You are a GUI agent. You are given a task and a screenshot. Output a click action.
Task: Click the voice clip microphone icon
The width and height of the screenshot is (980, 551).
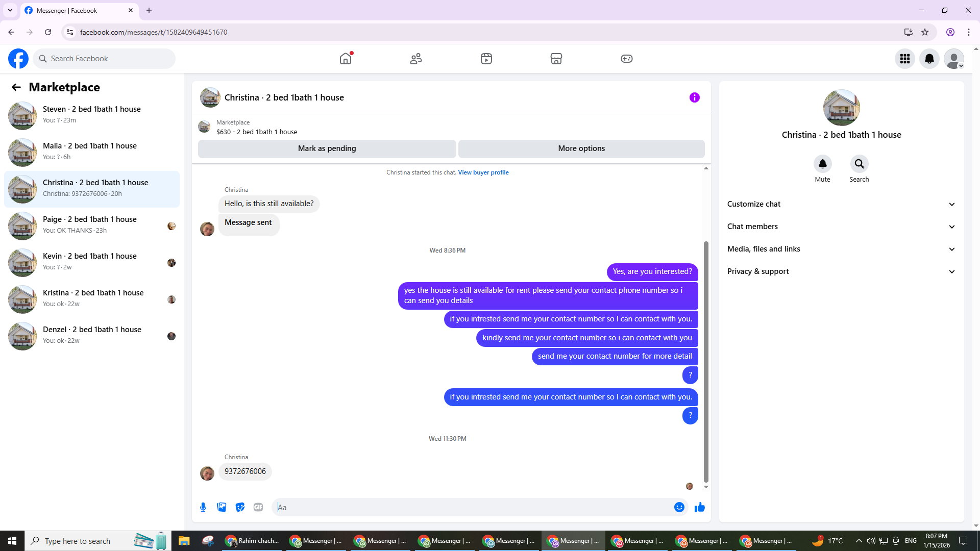[x=203, y=507]
